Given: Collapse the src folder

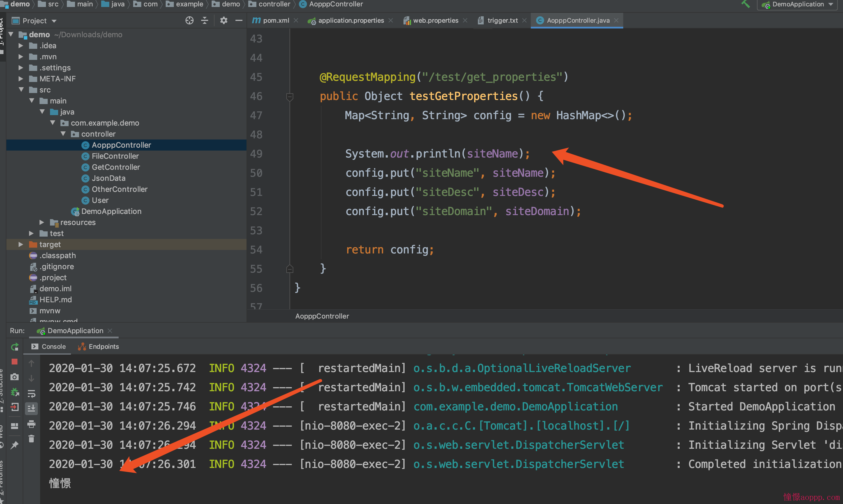Looking at the screenshot, I should pyautogui.click(x=22, y=90).
